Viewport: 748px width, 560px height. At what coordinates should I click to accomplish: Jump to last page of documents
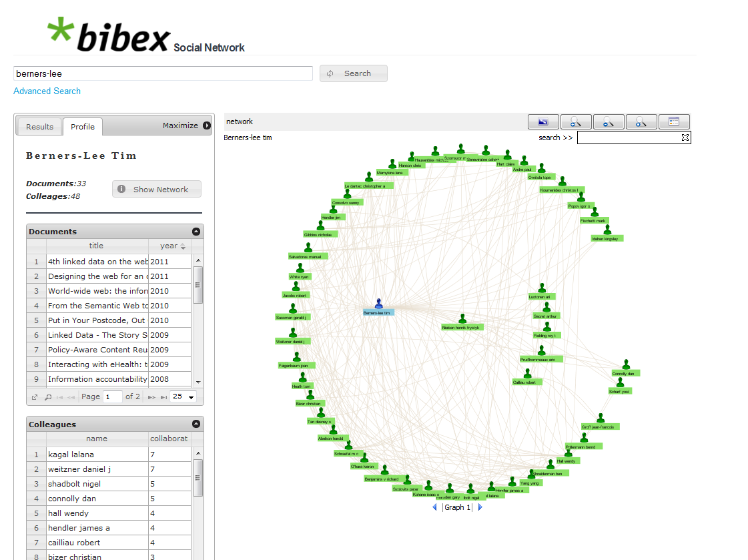coord(163,397)
